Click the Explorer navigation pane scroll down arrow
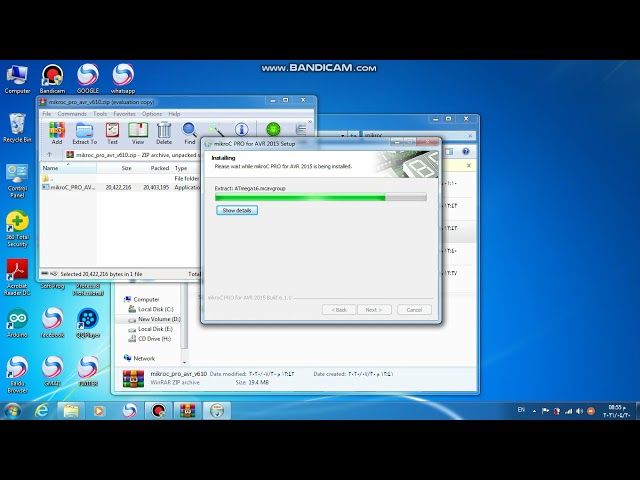This screenshot has height=480, width=640. coord(184,362)
